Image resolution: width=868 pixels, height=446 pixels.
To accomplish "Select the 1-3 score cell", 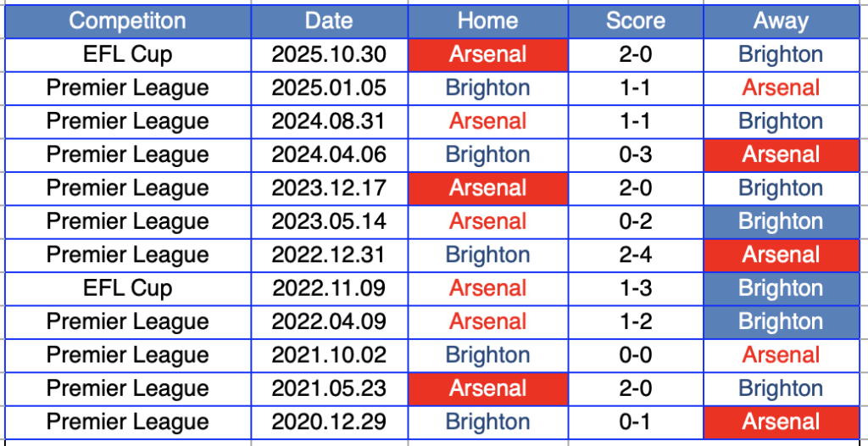I will point(635,288).
